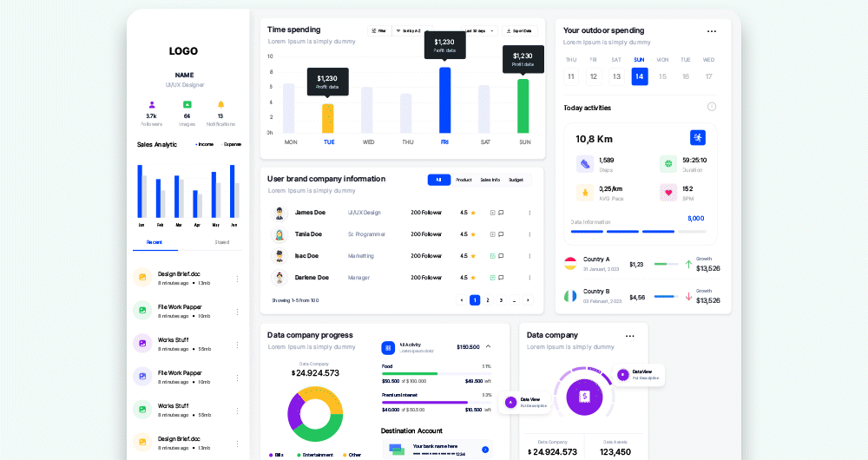The width and height of the screenshot is (868, 460).
Task: Toggle the add checkbox for Tania Doe
Action: tap(493, 234)
